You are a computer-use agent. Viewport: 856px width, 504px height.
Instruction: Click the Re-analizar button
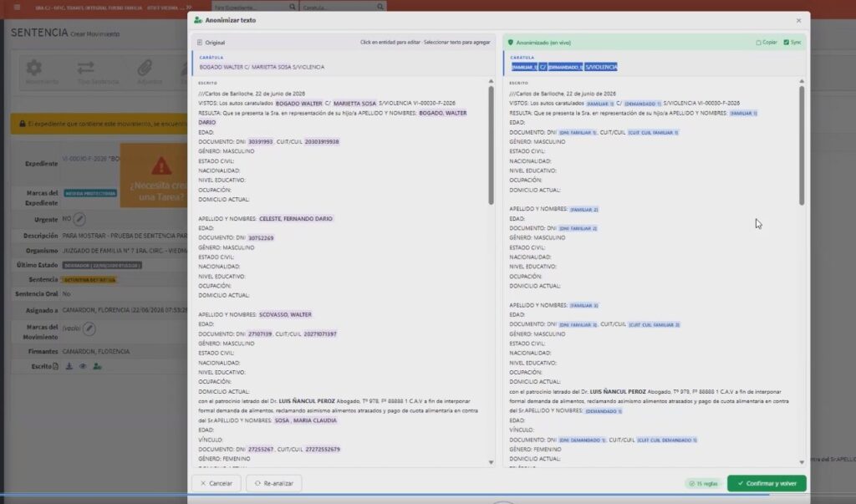click(274, 483)
